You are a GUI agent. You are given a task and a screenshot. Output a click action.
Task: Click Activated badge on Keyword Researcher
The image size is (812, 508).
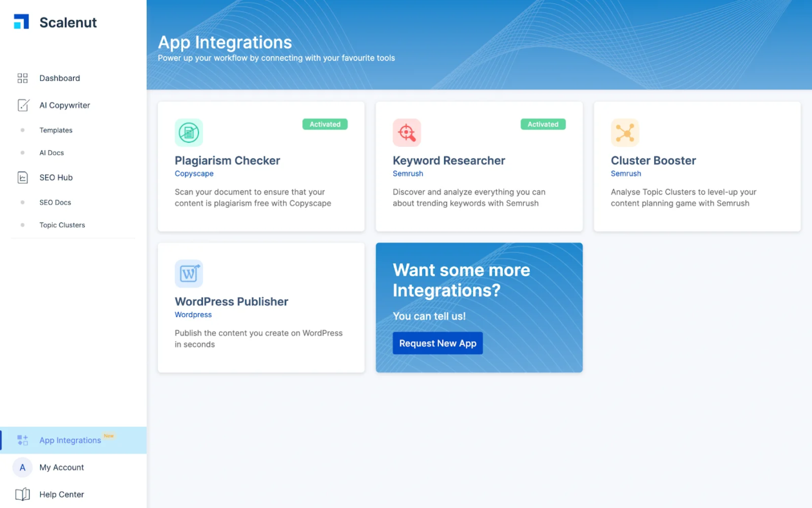pos(543,124)
